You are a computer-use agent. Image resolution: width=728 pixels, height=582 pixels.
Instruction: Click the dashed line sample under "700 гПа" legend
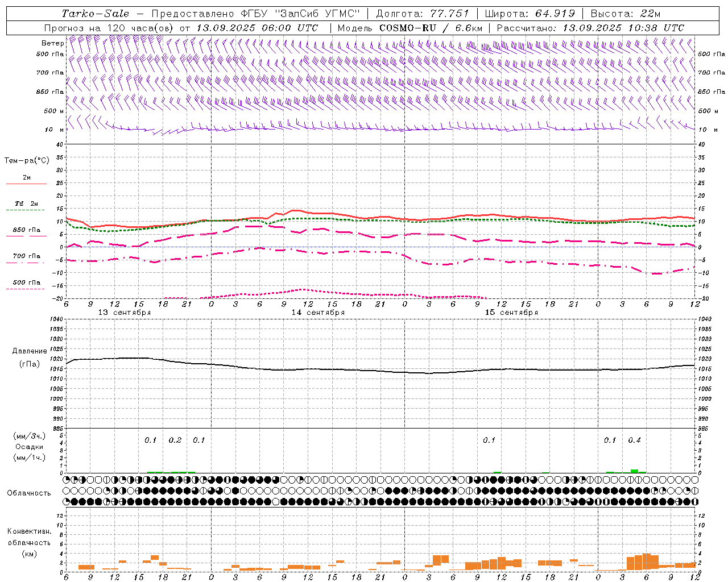pos(25,263)
